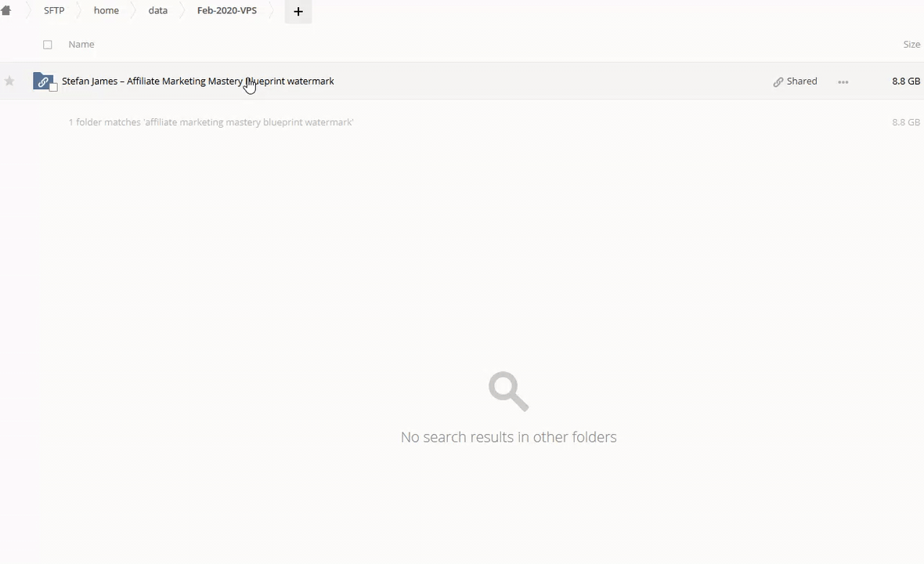Navigate to SFTP breadcrumb
This screenshot has height=564, width=924.
54,11
